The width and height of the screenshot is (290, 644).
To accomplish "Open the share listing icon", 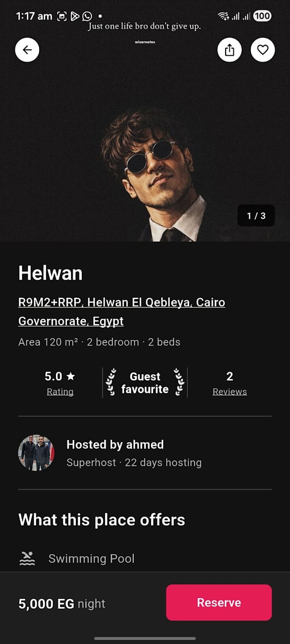I will [229, 50].
